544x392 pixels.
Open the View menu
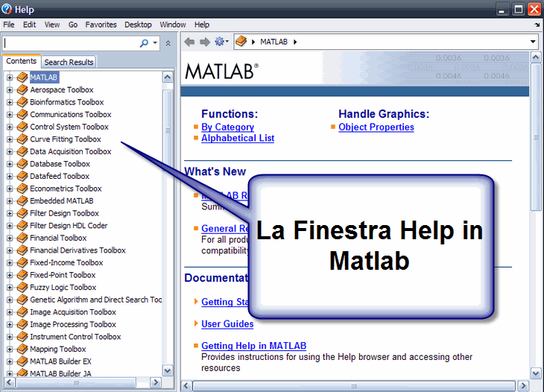tap(52, 25)
